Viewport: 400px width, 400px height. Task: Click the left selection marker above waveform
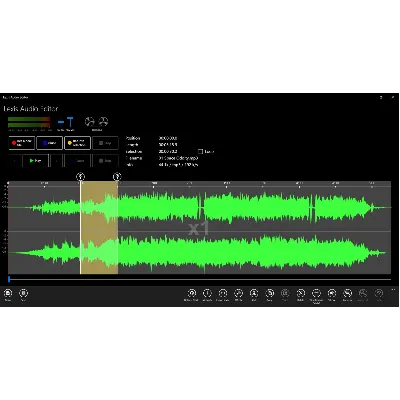pos(80,176)
